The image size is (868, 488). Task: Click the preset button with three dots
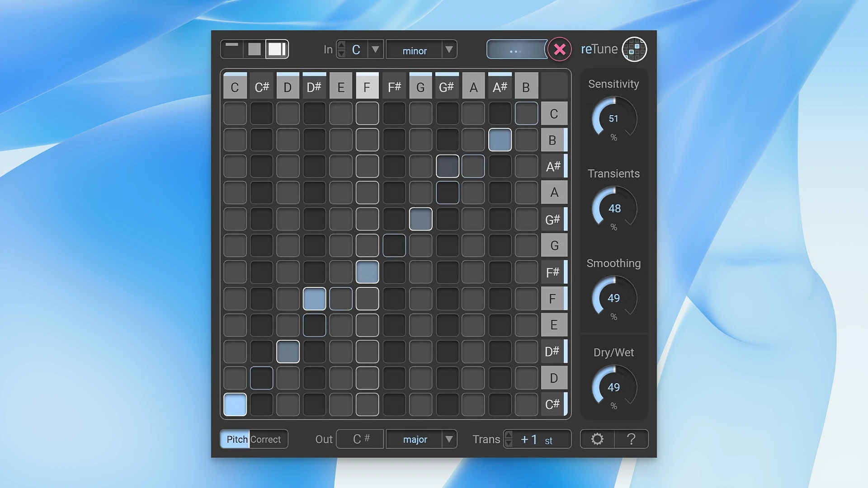pos(516,50)
